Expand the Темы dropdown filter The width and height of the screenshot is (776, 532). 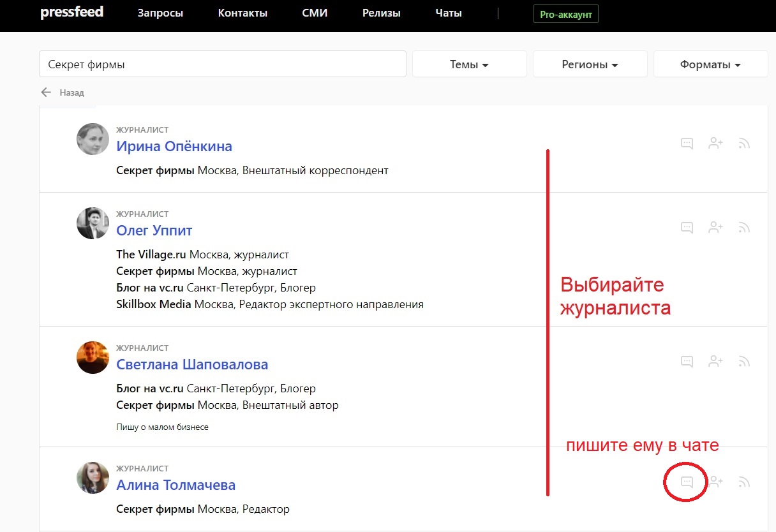[x=469, y=64]
